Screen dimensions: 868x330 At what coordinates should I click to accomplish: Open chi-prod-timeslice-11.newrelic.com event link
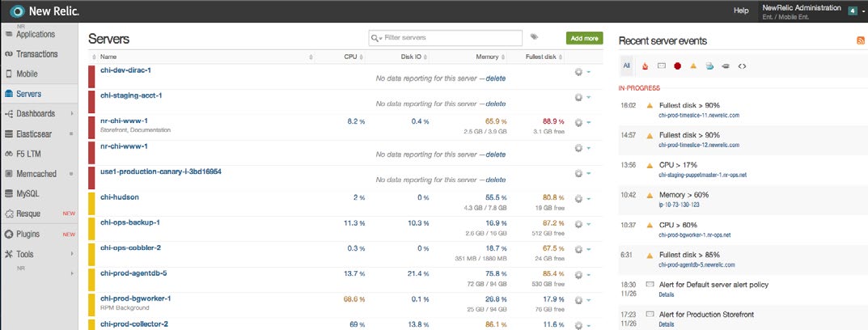(x=699, y=115)
